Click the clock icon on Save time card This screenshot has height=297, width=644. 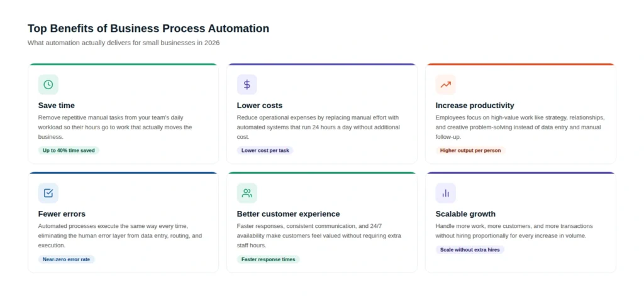point(48,85)
